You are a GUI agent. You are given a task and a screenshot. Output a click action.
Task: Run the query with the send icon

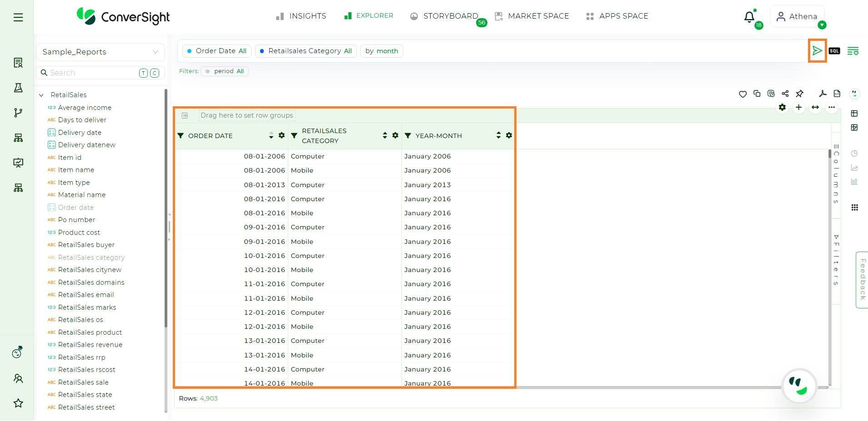click(x=817, y=50)
